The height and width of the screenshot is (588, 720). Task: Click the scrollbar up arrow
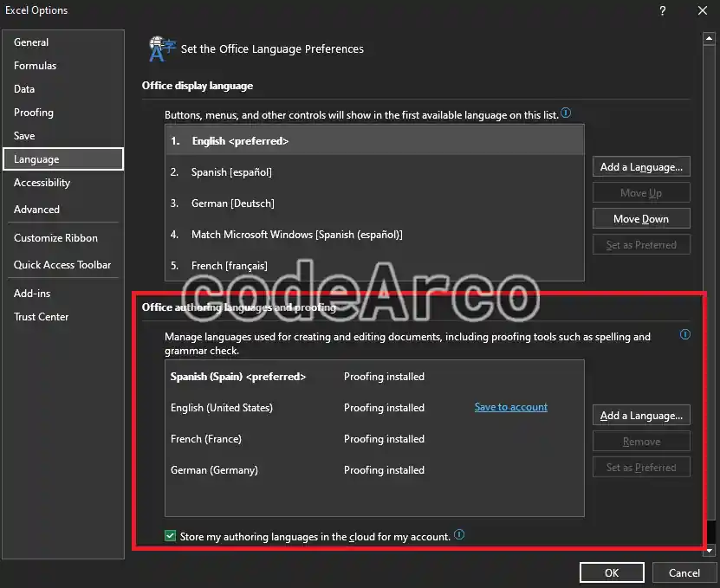[710, 39]
